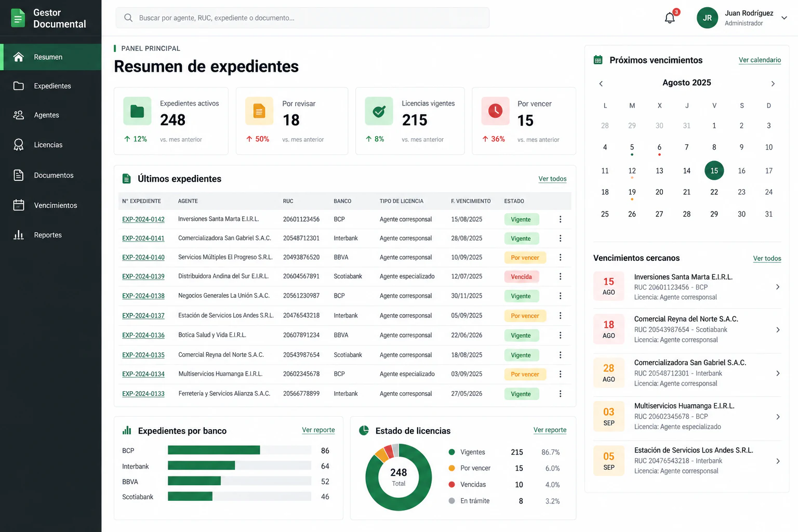Screen dimensions: 798x532
Task: Open three-dot menu for EXP-2024-0133
Action: 560,394
